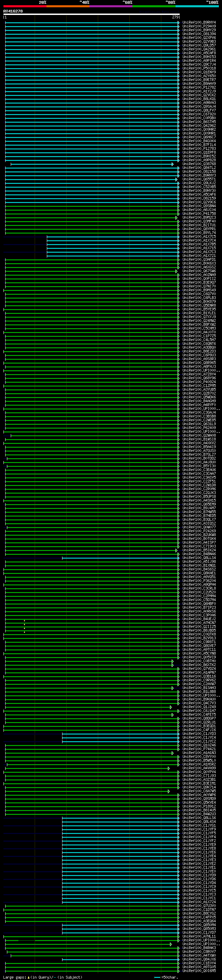The height and width of the screenshot is (980, 222).
Task: Click the 279 end position marker
Action: pyautogui.click(x=175, y=17)
